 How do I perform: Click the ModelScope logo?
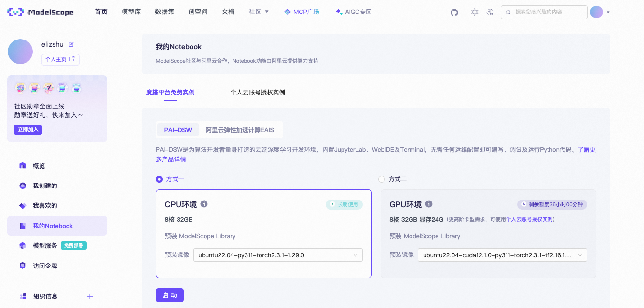click(x=41, y=12)
